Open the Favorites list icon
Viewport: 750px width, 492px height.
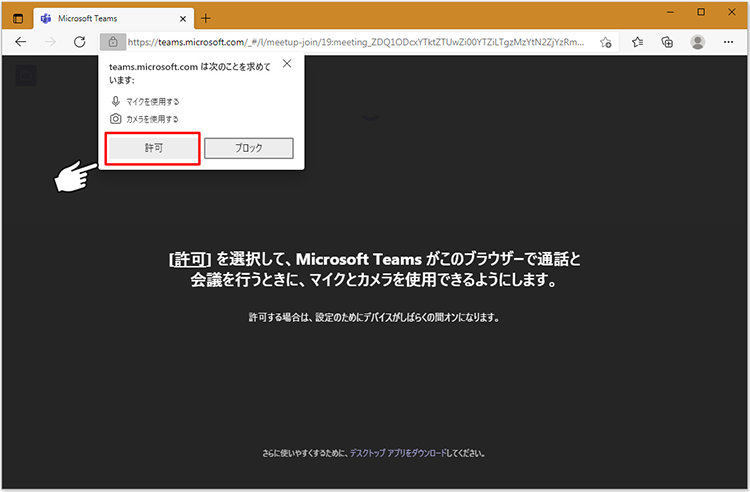[x=637, y=42]
